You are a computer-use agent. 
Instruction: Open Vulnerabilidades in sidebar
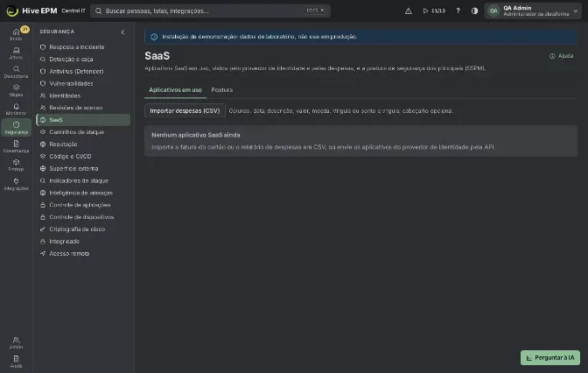pos(83,83)
